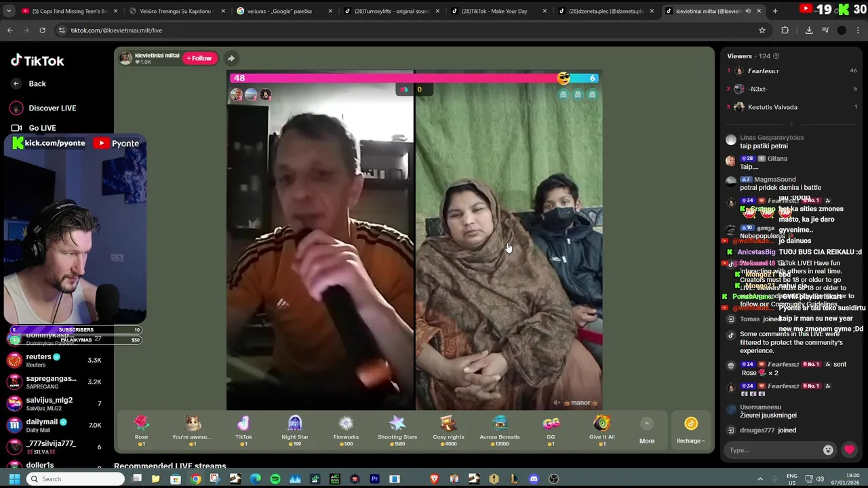Open Discord from taskbar
This screenshot has height=488, width=868.
(x=534, y=479)
